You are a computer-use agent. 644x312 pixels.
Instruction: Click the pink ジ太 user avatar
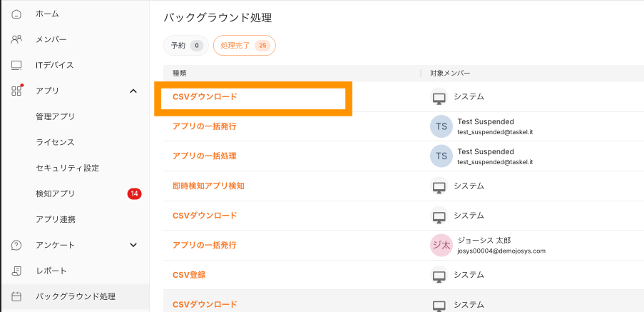click(441, 245)
